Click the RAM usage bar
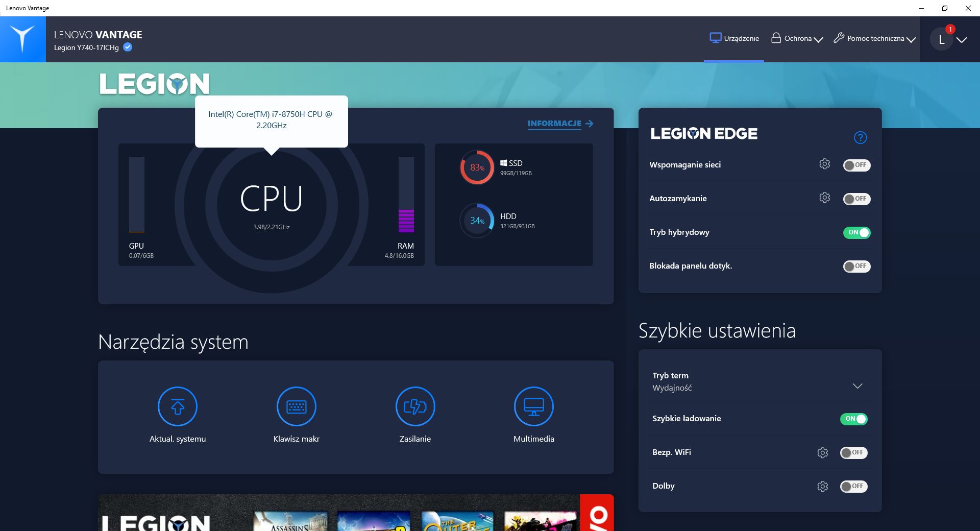980x531 pixels. coord(406,195)
